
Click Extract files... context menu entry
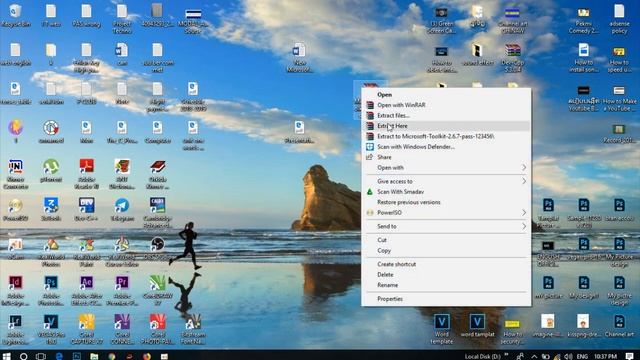(x=446, y=116)
